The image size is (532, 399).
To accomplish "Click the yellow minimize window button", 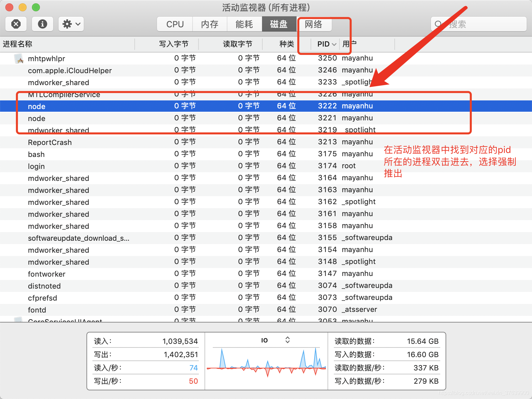I will 22,7.
